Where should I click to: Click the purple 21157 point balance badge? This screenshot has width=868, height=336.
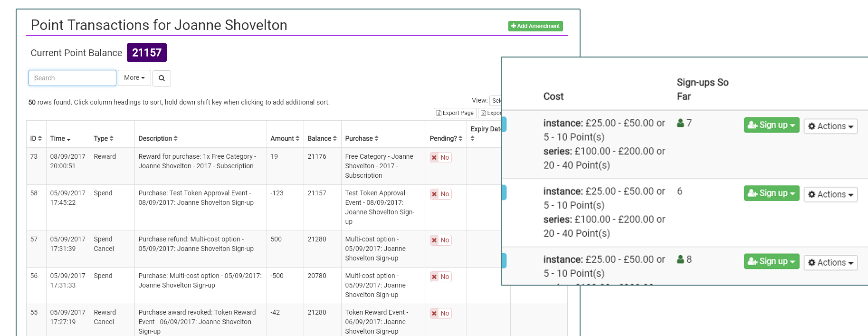coord(146,53)
